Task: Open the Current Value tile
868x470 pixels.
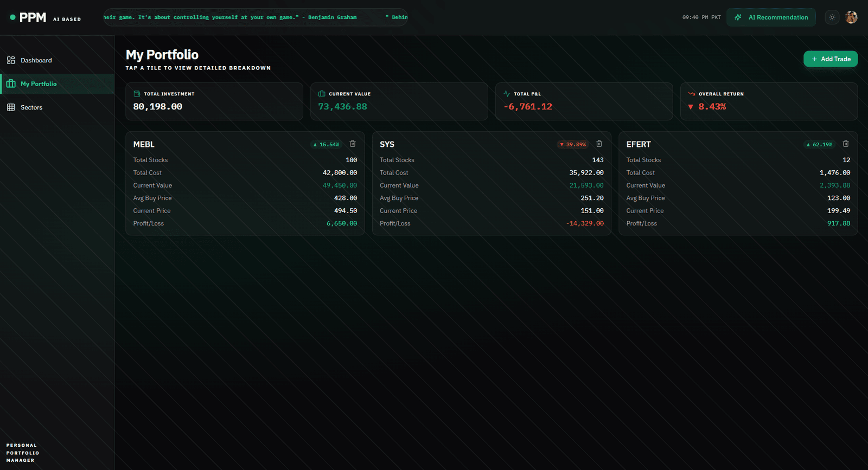Action: point(399,101)
